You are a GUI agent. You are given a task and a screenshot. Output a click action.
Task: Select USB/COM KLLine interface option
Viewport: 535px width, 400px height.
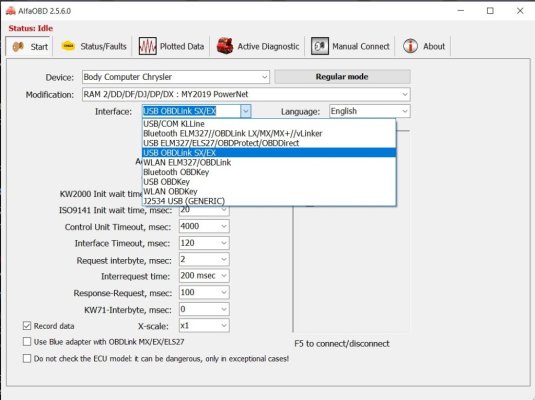[x=269, y=124]
